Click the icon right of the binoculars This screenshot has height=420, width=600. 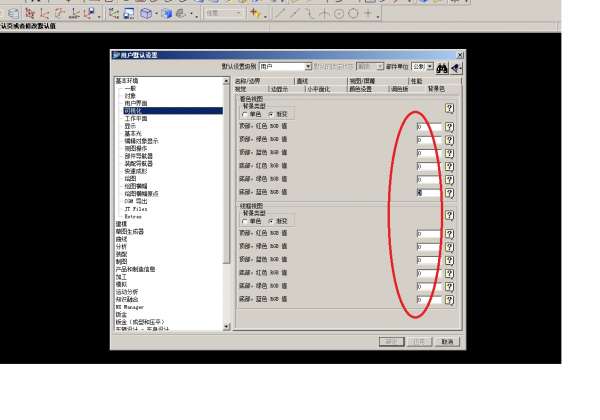click(x=456, y=67)
